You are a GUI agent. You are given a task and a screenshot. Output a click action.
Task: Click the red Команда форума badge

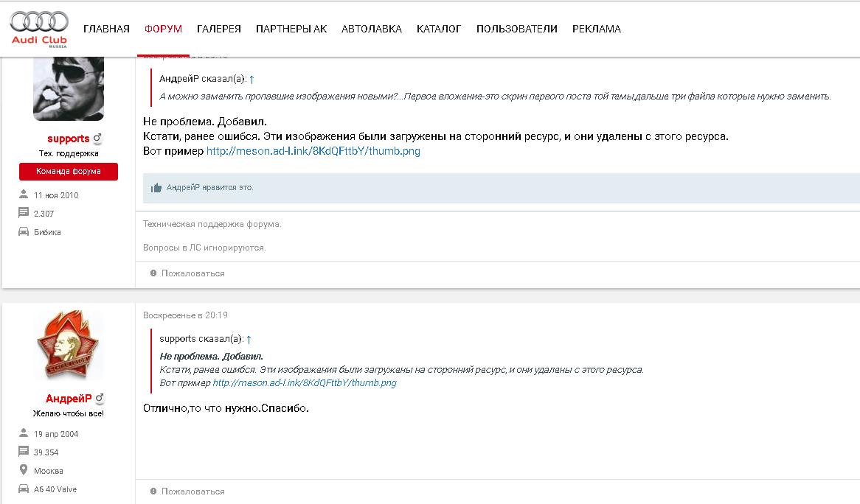(x=68, y=172)
